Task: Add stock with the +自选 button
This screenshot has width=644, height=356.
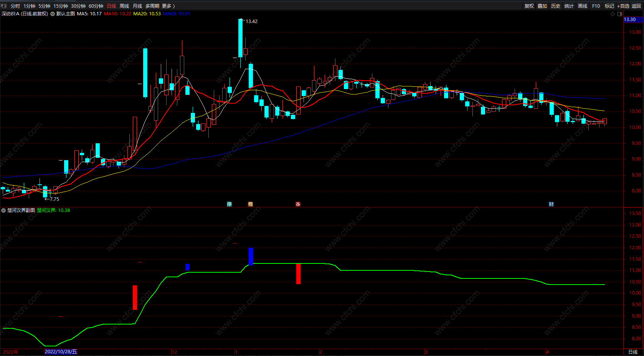Action: pos(623,6)
